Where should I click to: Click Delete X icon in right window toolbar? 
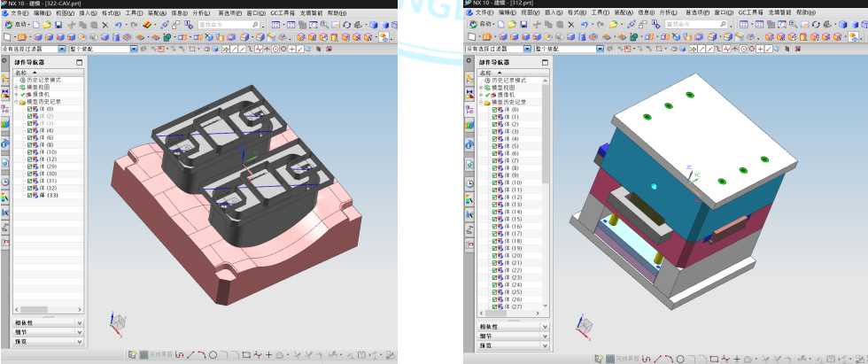[570, 25]
